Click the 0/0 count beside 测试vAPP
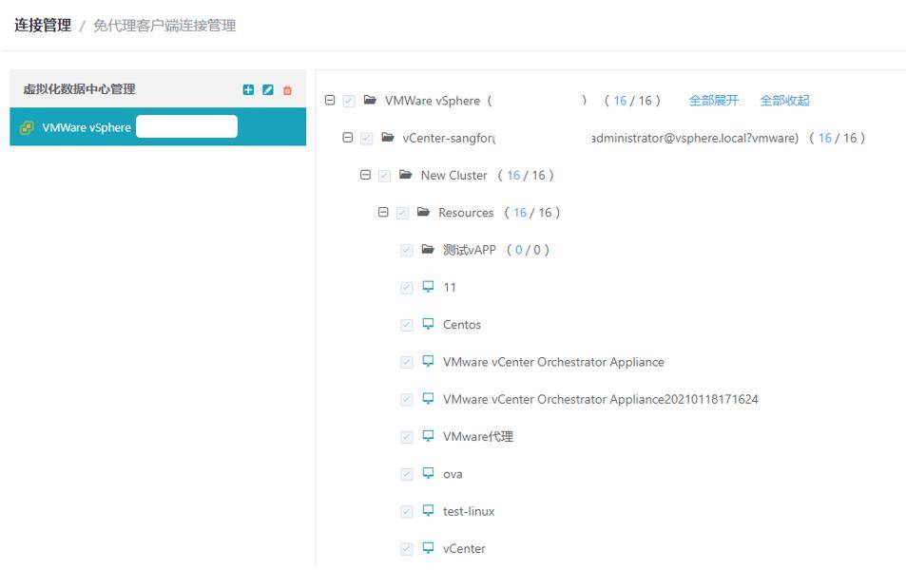 (529, 250)
